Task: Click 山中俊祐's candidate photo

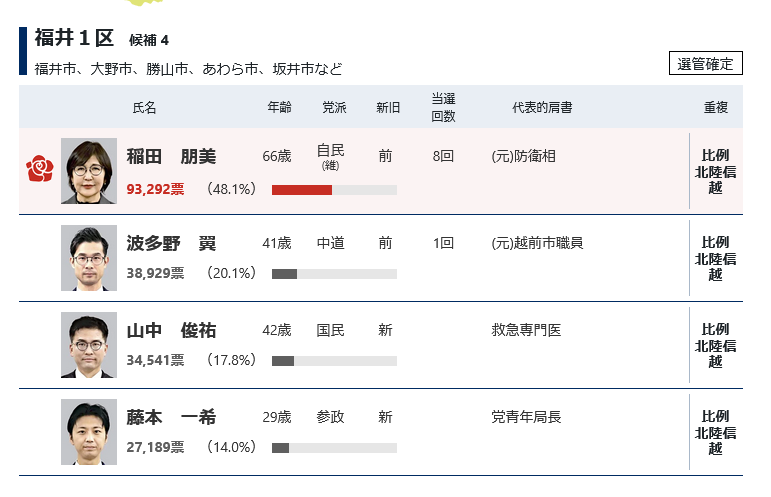Action: tap(89, 345)
